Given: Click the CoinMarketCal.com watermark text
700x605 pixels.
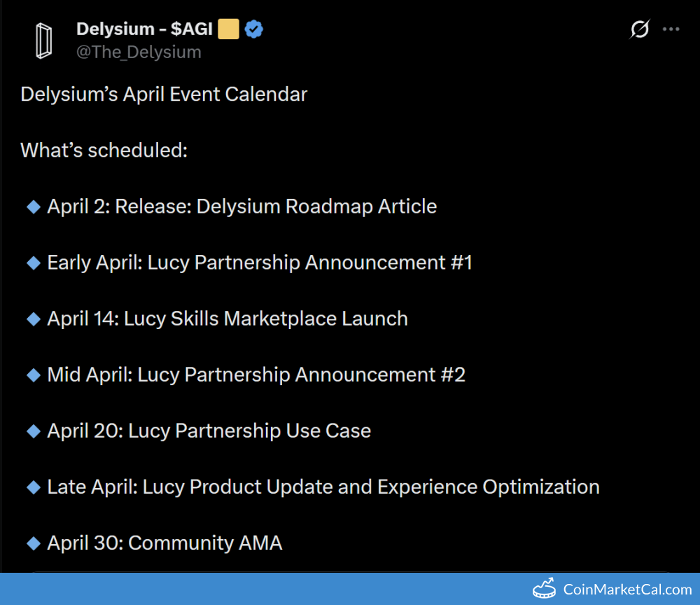Looking at the screenshot, I should 627,590.
